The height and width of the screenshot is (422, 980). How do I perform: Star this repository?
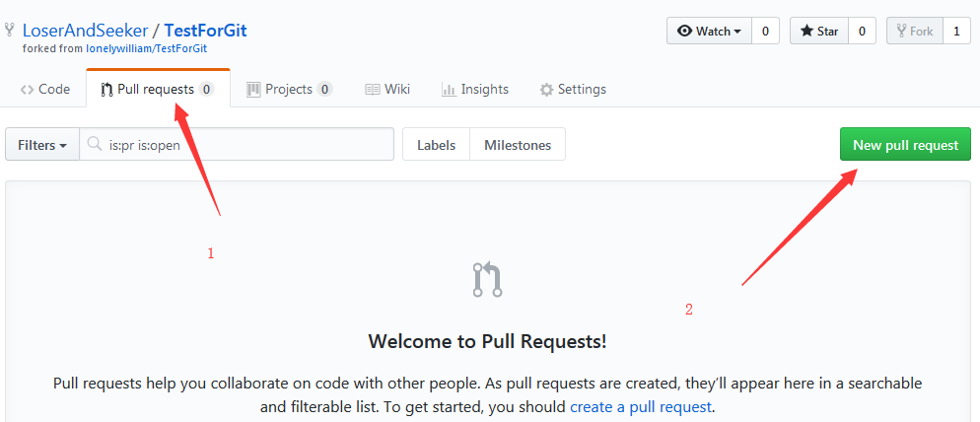pyautogui.click(x=818, y=32)
